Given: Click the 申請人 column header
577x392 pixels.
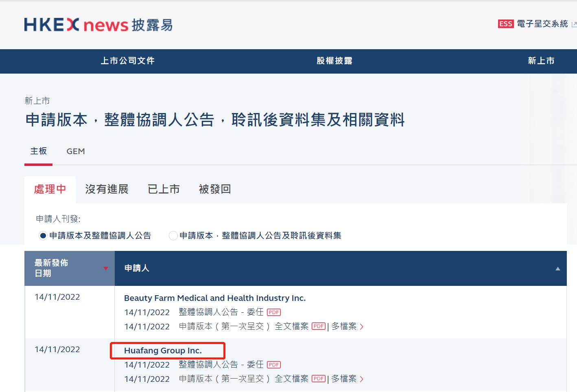Looking at the screenshot, I should [341, 268].
